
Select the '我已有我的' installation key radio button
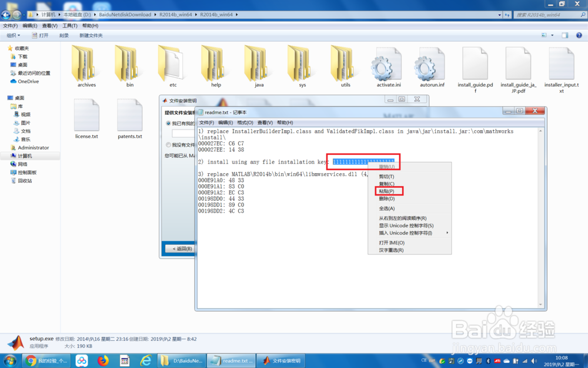point(168,123)
